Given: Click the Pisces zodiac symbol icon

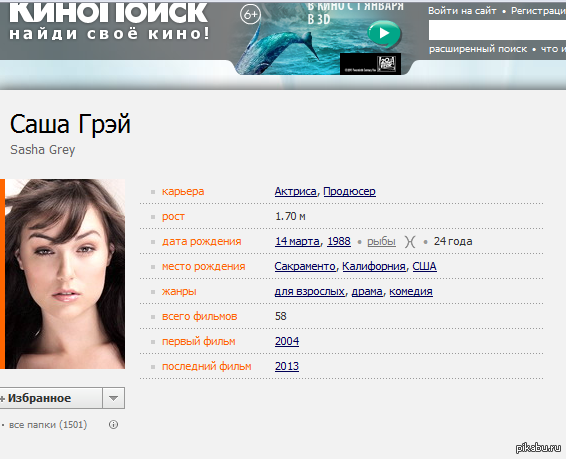Looking at the screenshot, I should click(x=410, y=241).
